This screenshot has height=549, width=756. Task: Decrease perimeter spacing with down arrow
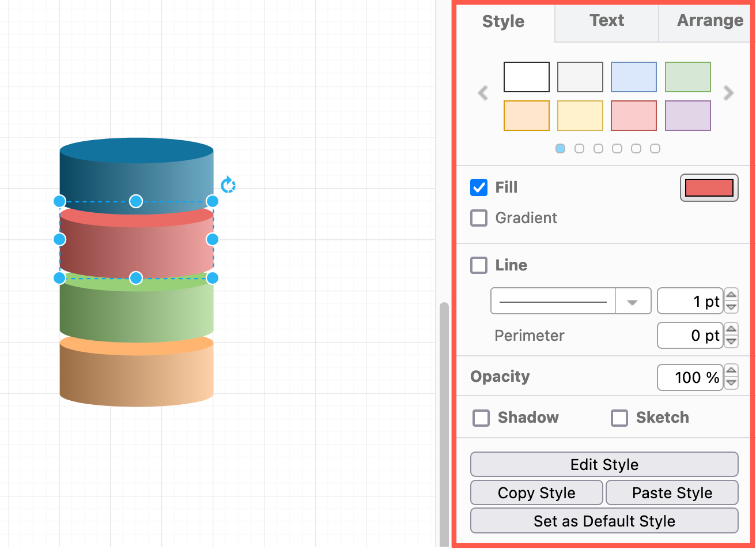(731, 341)
